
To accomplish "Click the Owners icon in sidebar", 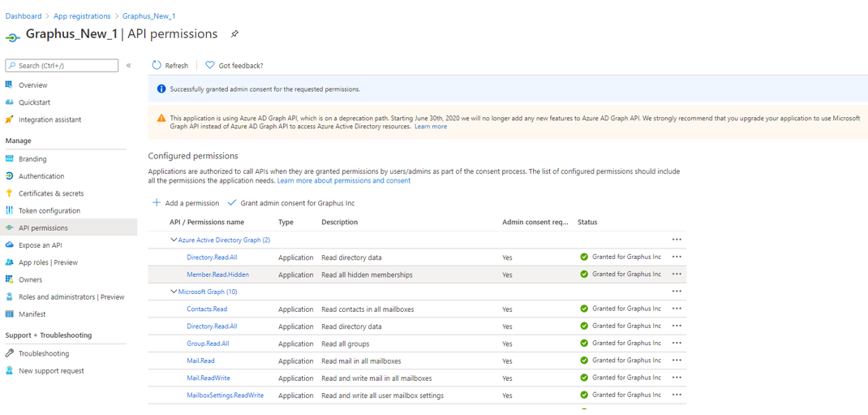I will pyautogui.click(x=9, y=279).
